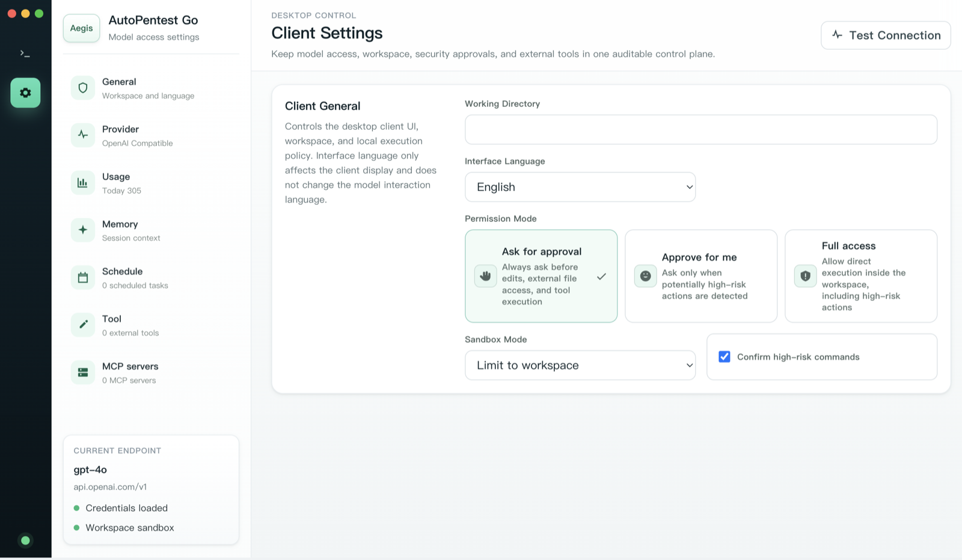This screenshot has width=962, height=560.
Task: Click the Client Settings heading
Action: click(x=327, y=33)
